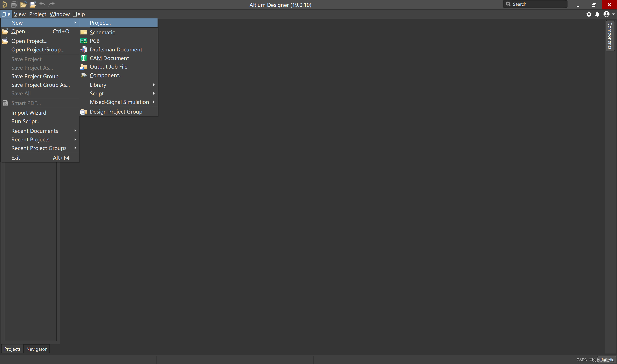Open the Components side panel button
This screenshot has height=364, width=617.
[610, 36]
